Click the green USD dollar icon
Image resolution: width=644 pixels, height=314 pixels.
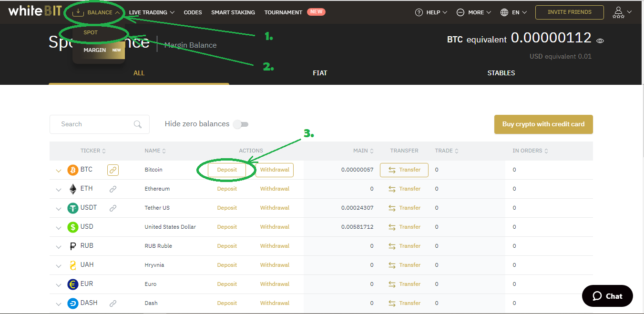pyautogui.click(x=73, y=227)
